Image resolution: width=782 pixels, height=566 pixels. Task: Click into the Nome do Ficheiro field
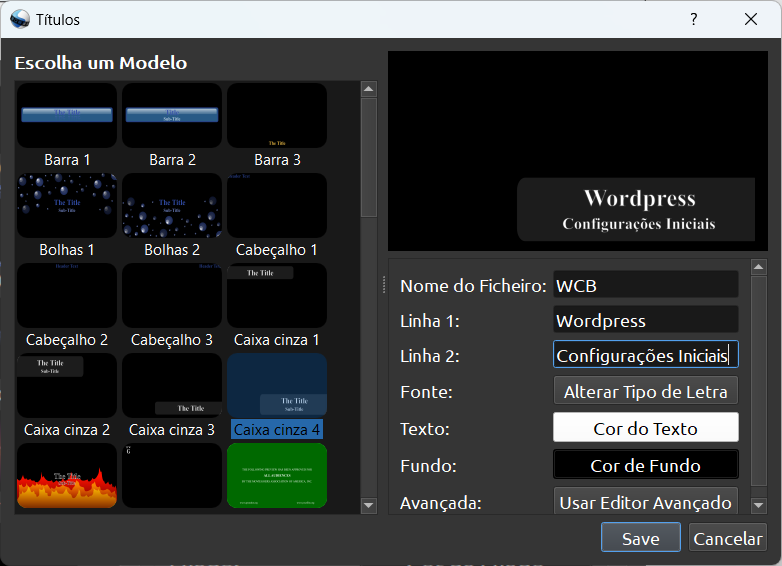[646, 285]
